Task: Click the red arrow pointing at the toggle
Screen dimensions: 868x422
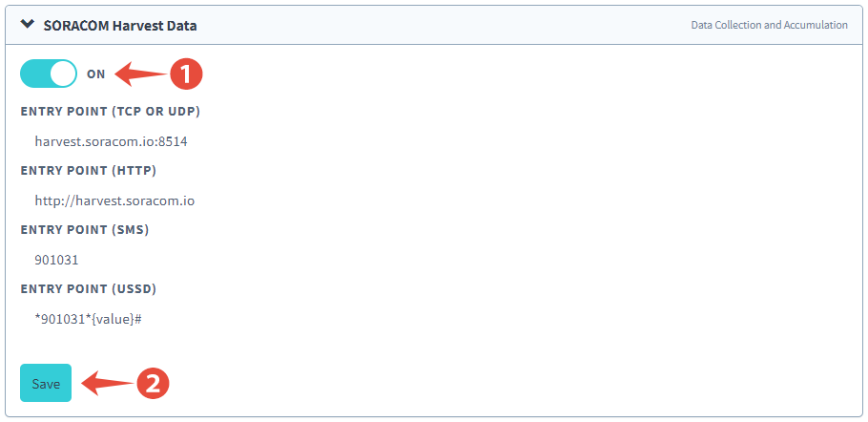Action: coord(140,74)
